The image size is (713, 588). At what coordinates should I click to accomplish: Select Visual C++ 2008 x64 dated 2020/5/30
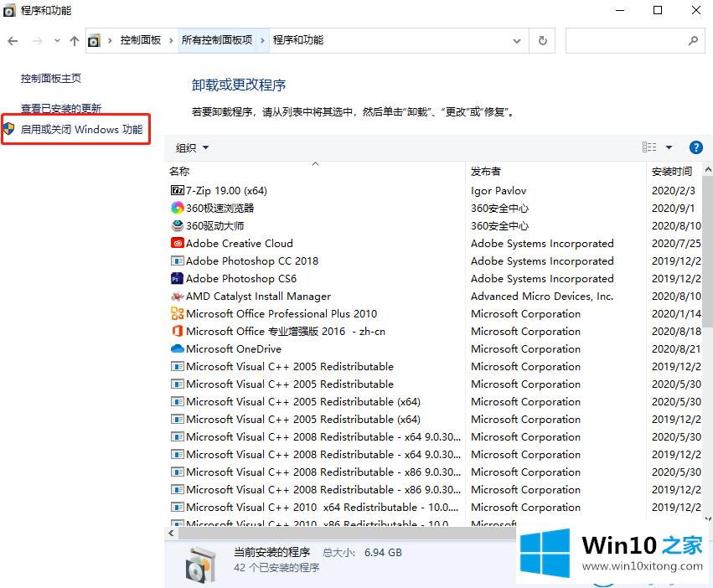click(x=315, y=437)
